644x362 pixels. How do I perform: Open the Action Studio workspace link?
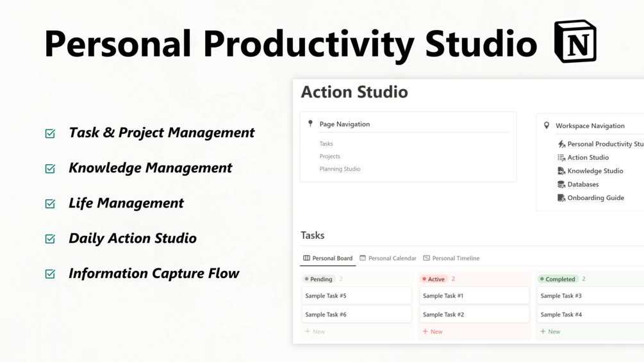[588, 158]
